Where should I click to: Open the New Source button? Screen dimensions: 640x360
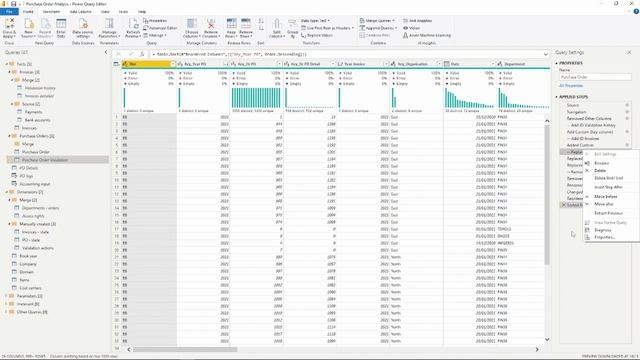click(28, 28)
